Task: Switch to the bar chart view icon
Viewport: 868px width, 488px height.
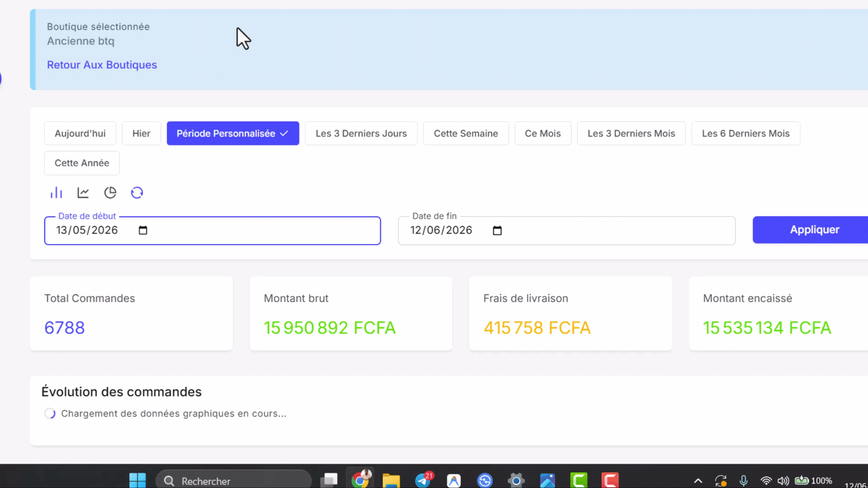Action: click(56, 192)
